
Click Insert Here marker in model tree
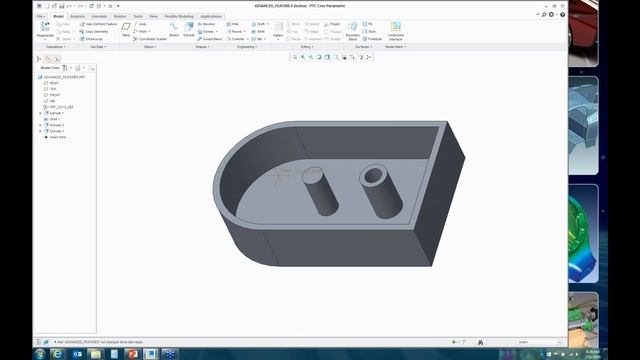point(55,138)
